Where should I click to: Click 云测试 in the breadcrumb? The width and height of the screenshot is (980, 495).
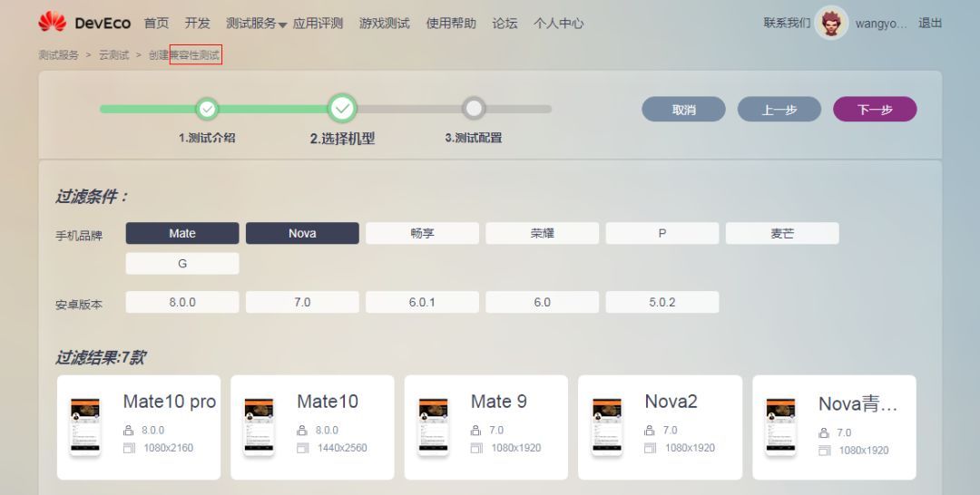(113, 55)
